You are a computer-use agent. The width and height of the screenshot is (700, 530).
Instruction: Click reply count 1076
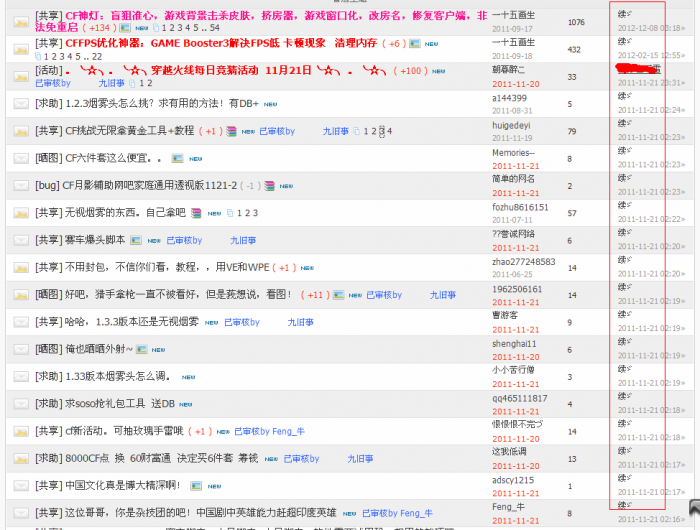576,22
